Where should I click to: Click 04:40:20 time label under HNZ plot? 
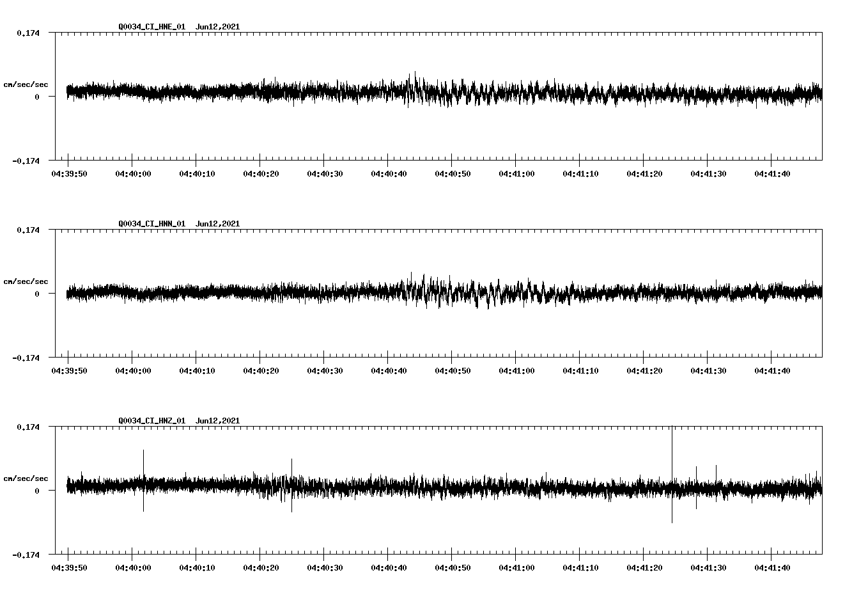261,568
